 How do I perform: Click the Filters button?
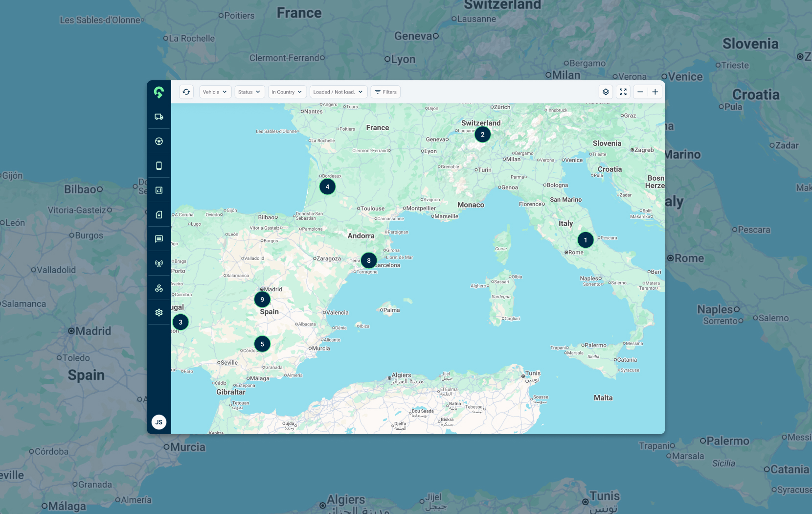pos(385,92)
